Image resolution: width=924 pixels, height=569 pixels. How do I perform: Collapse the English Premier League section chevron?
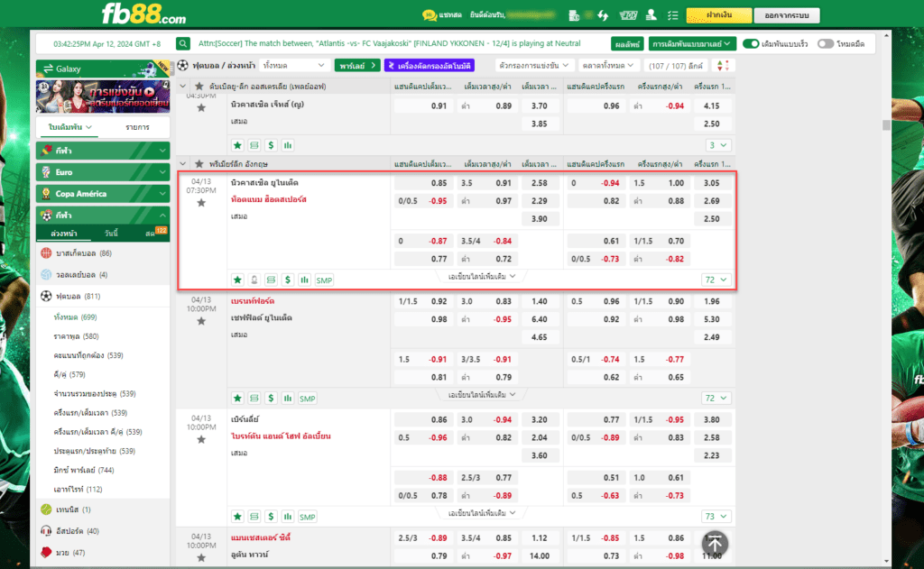coord(182,164)
